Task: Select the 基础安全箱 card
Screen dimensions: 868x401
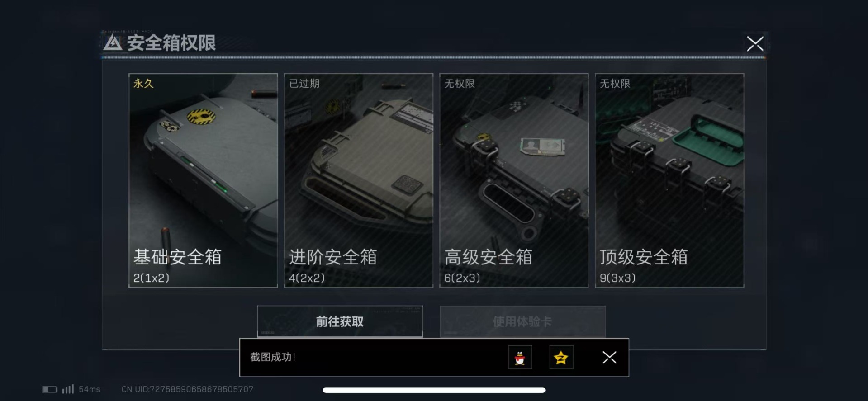Action: click(x=203, y=180)
